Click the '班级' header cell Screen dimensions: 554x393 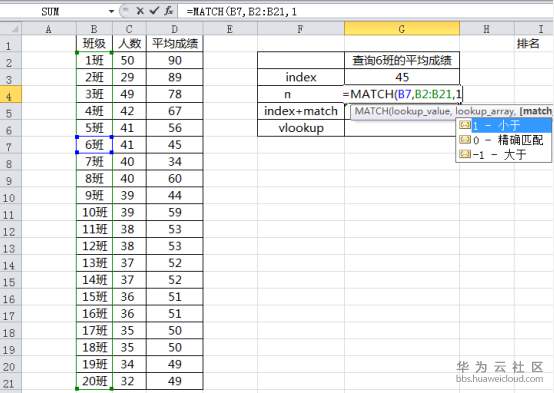pos(94,43)
